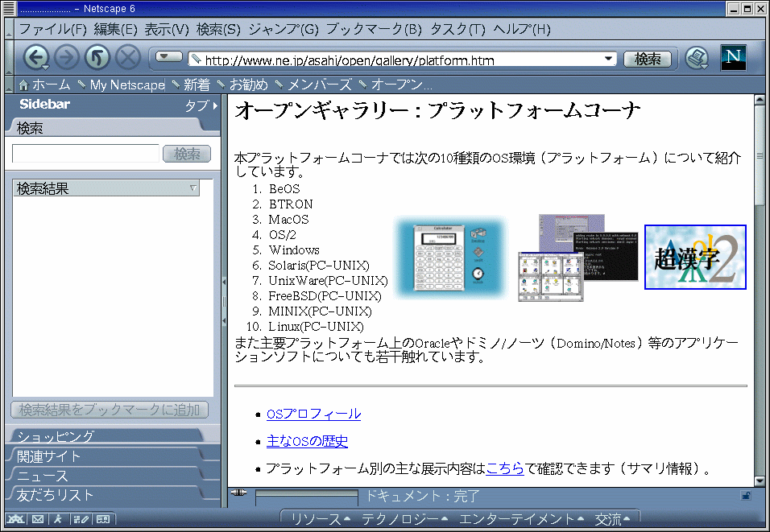Click the page vertical scrollbar up arrow

tap(760, 100)
